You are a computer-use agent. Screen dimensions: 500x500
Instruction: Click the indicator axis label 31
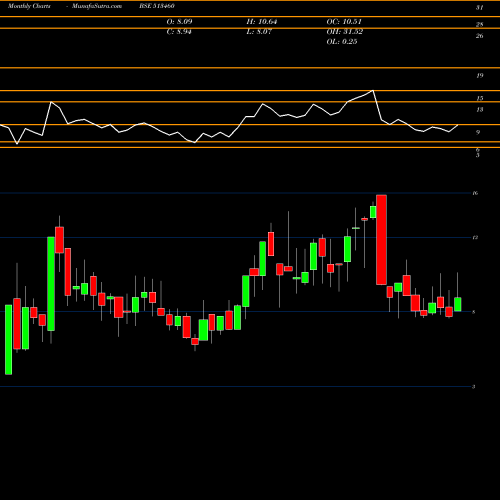coord(479,8)
